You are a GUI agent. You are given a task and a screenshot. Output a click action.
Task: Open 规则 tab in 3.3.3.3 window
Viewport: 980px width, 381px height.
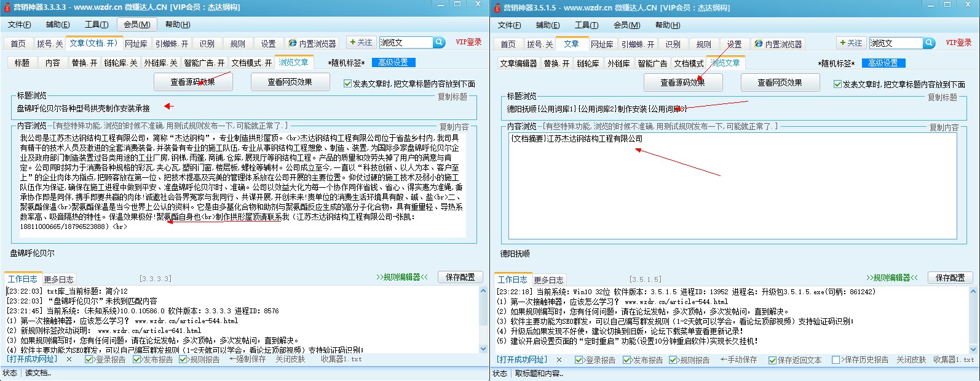[x=238, y=44]
